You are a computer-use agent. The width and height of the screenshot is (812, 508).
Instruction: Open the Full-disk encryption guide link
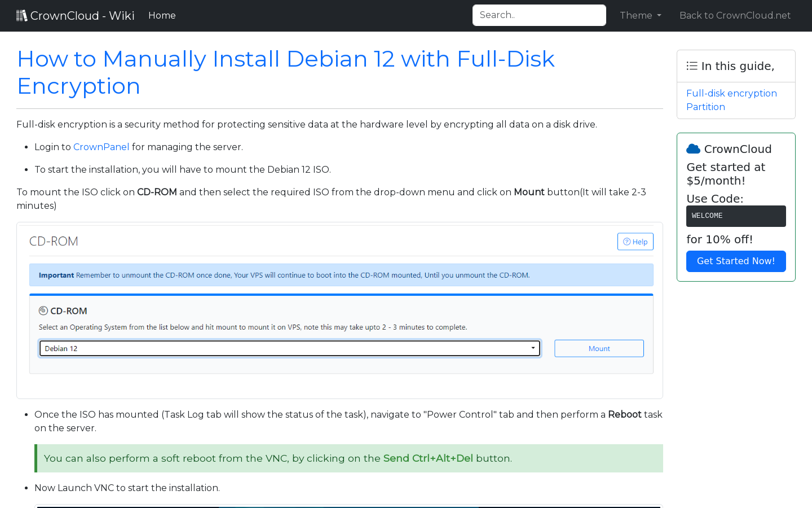click(731, 93)
